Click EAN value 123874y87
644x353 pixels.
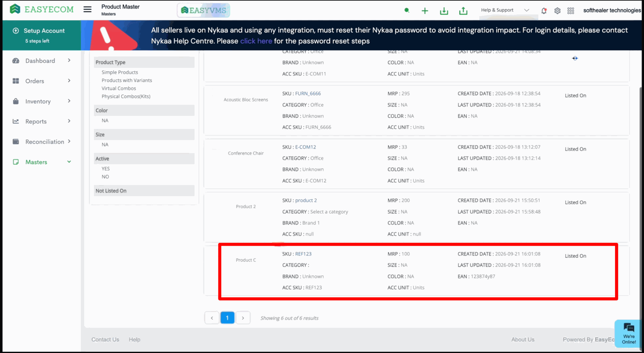point(483,276)
